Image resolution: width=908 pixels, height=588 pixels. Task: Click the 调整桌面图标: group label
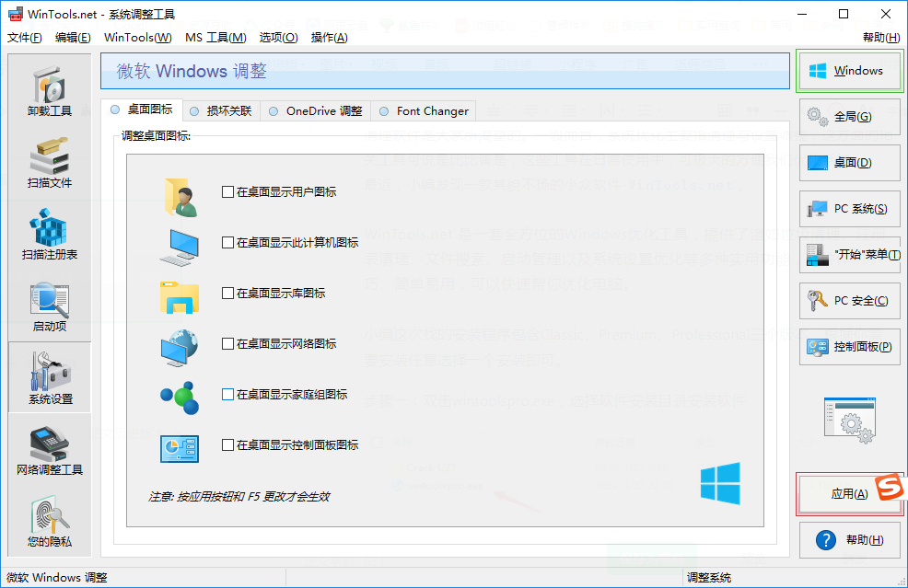pos(156,136)
